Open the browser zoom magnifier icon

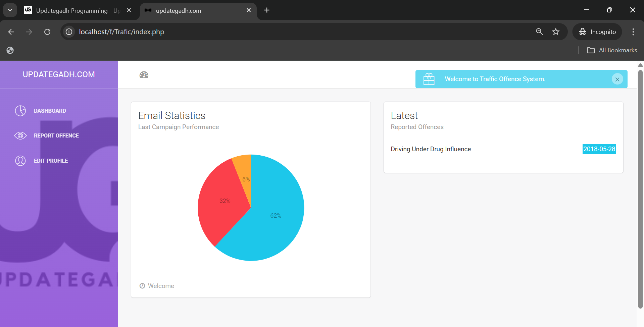[x=539, y=32]
